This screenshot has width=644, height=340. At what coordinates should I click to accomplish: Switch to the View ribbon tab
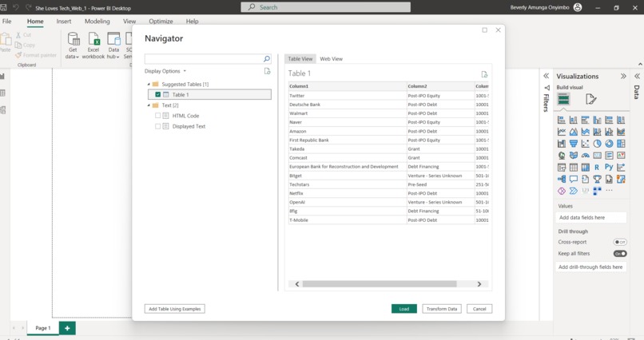click(129, 22)
